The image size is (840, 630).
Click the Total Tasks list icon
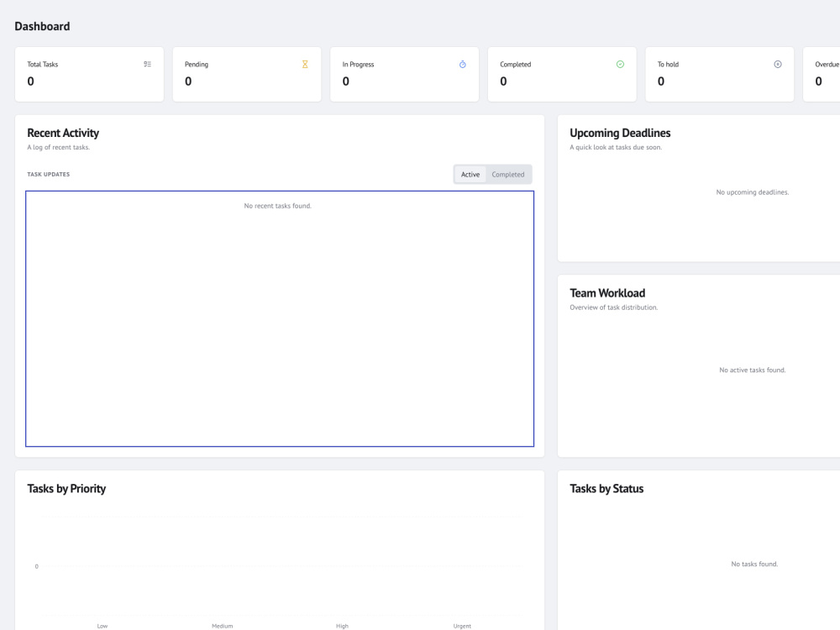tap(147, 65)
